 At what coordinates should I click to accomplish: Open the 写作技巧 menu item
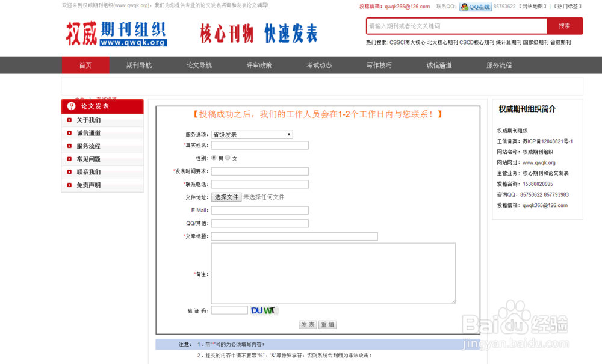click(x=379, y=64)
